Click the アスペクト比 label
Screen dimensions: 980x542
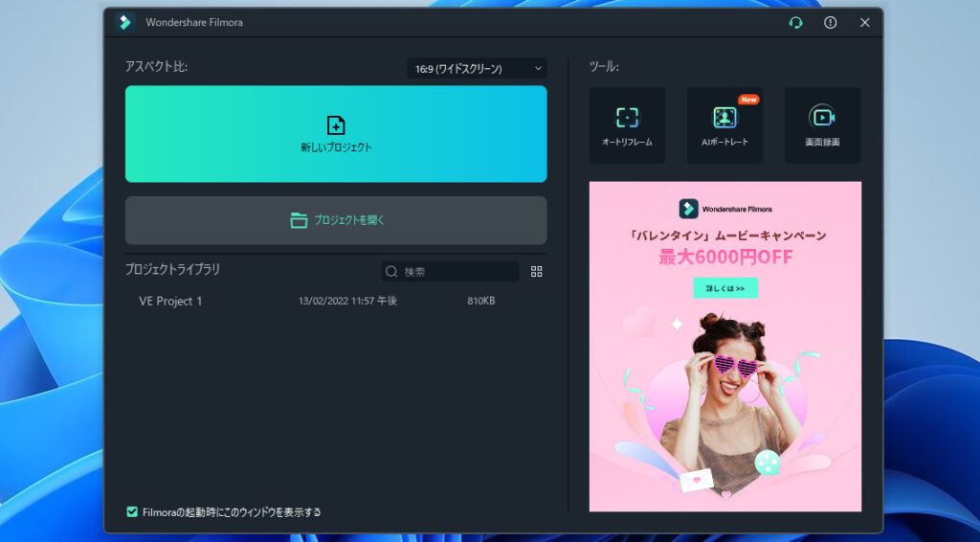tap(156, 66)
